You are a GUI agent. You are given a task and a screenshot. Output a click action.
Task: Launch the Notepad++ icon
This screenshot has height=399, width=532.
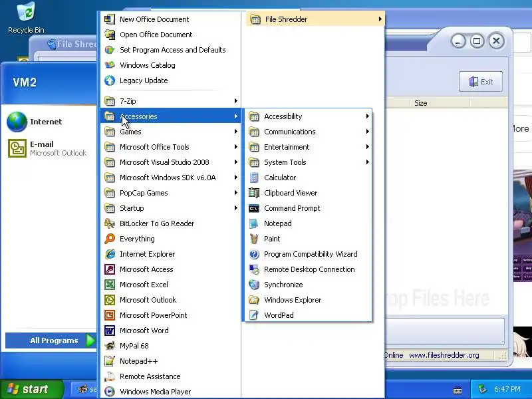click(110, 361)
